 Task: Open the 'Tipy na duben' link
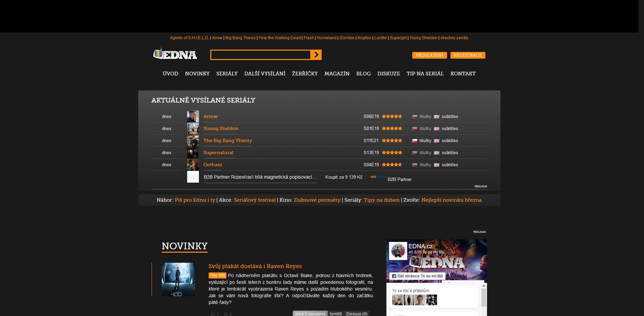pos(382,200)
